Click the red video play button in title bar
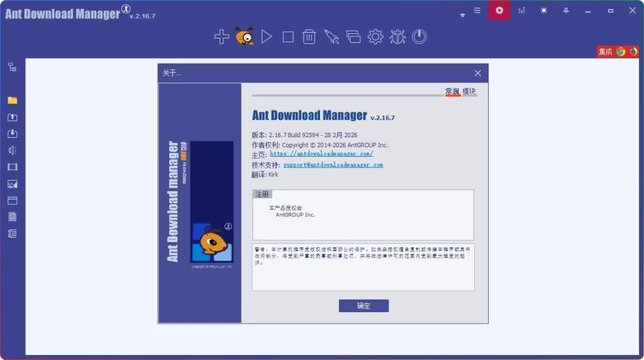 pyautogui.click(x=499, y=10)
